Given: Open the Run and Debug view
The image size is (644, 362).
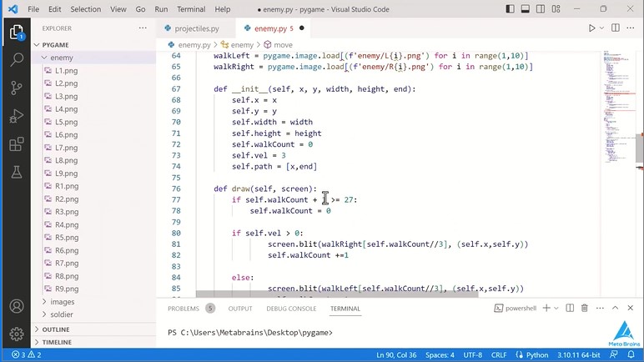Looking at the screenshot, I should point(17,116).
